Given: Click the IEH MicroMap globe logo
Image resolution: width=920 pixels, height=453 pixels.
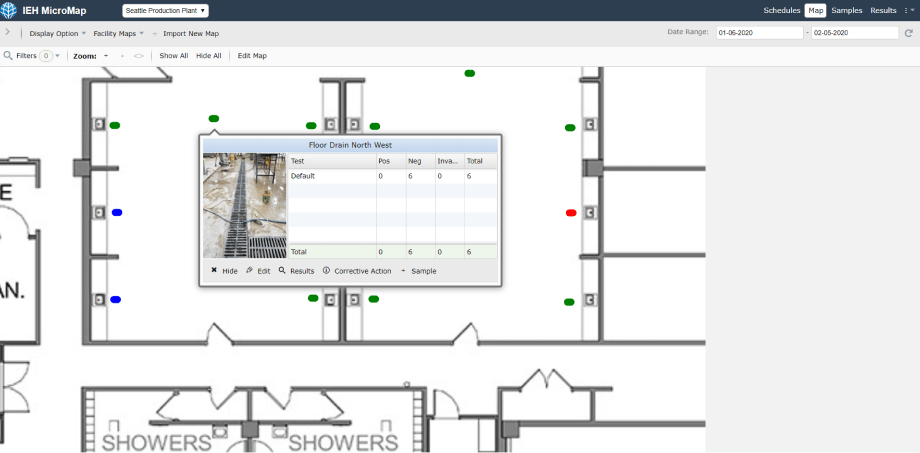Looking at the screenshot, I should pyautogui.click(x=10, y=10).
